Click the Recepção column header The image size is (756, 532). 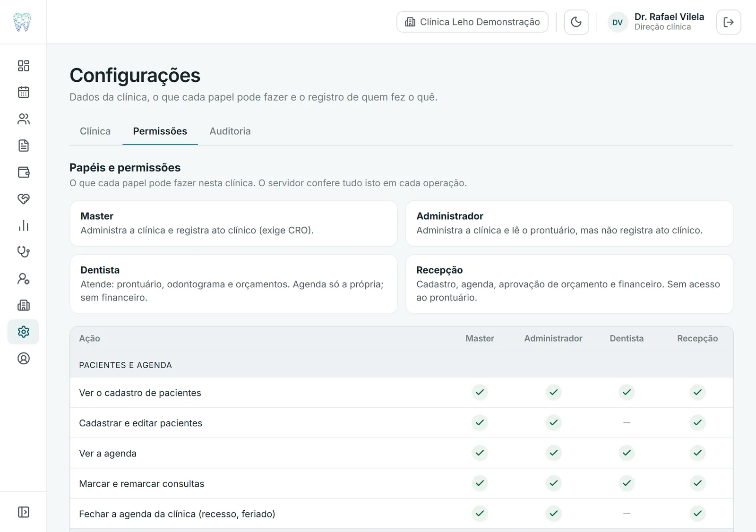(x=697, y=338)
